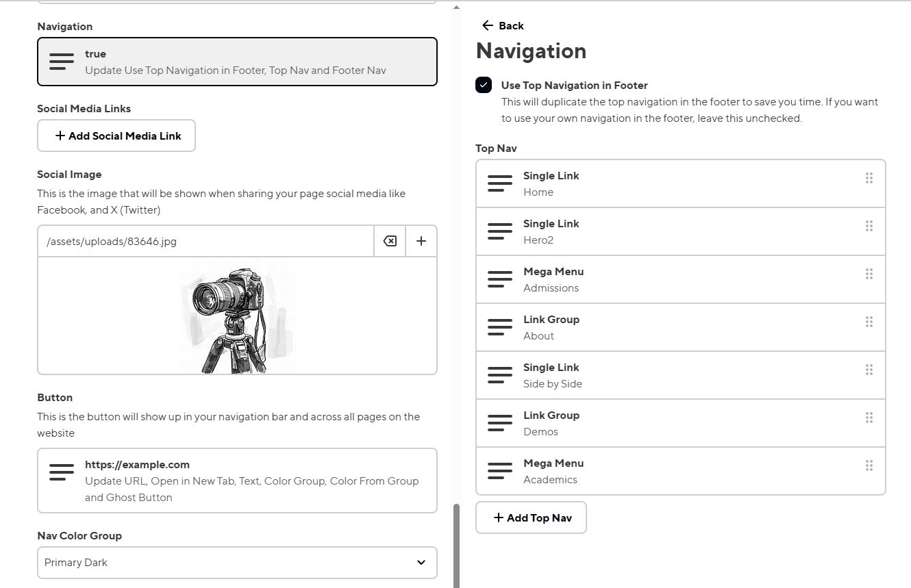Open the https://example.com button settings
Viewport: 911px width, 588px height.
click(x=237, y=481)
